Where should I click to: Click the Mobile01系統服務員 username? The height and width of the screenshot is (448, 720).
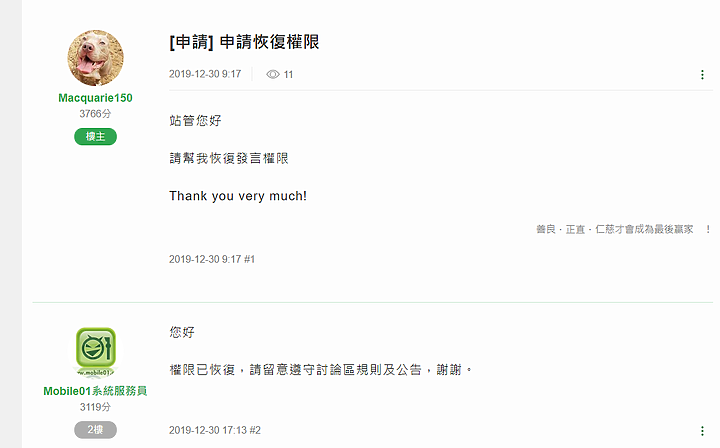click(96, 391)
